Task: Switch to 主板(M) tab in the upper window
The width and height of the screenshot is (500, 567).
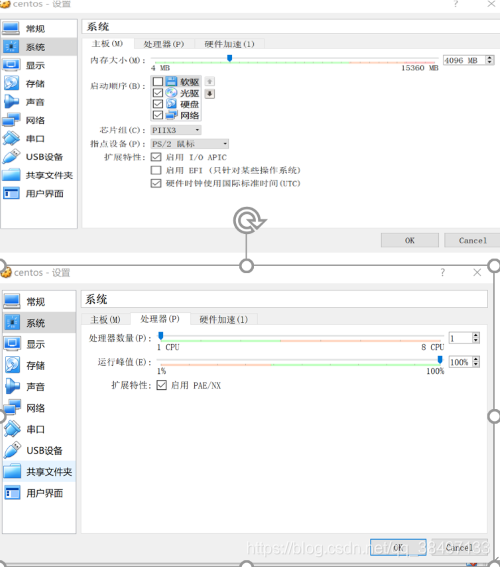Action: 108,44
